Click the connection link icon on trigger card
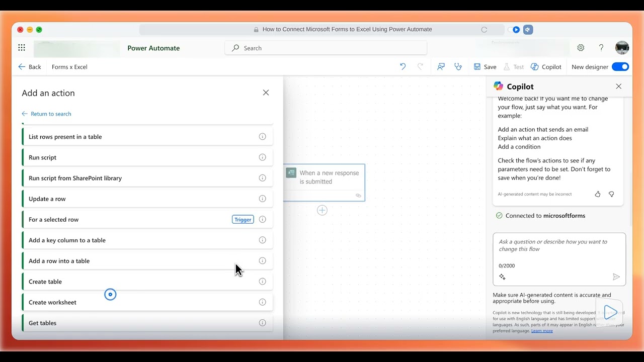 358,196
